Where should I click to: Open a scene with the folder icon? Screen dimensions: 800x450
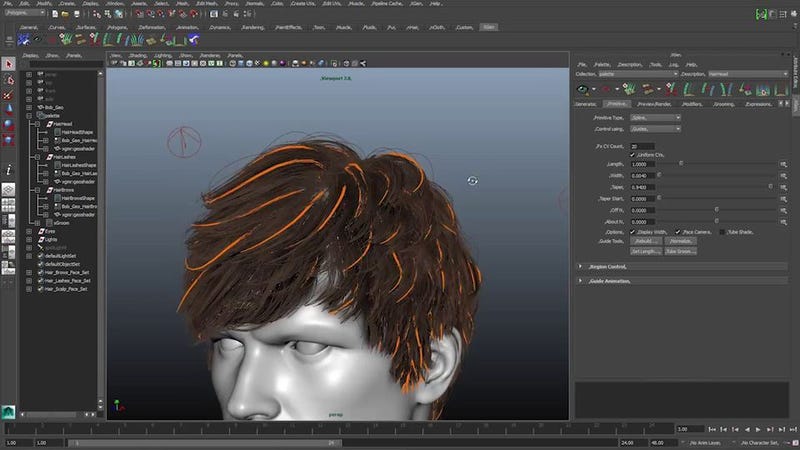click(65, 14)
